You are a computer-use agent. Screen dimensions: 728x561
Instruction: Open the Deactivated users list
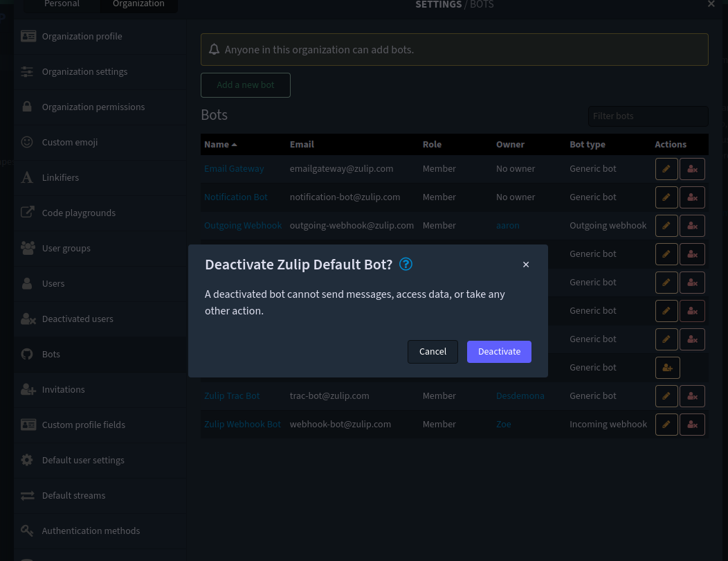pos(78,319)
